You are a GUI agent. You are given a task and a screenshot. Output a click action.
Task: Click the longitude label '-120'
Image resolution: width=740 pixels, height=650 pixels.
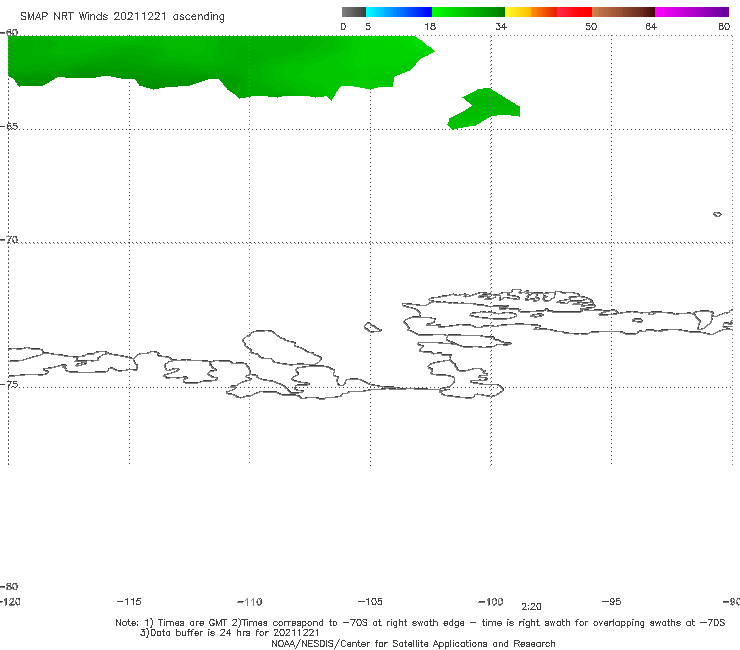coord(10,601)
